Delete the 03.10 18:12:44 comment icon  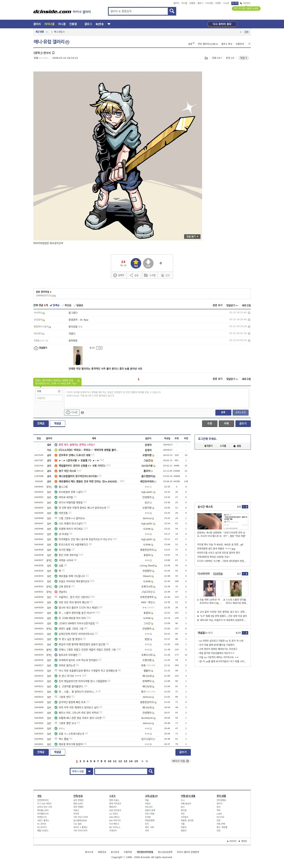point(249,313)
